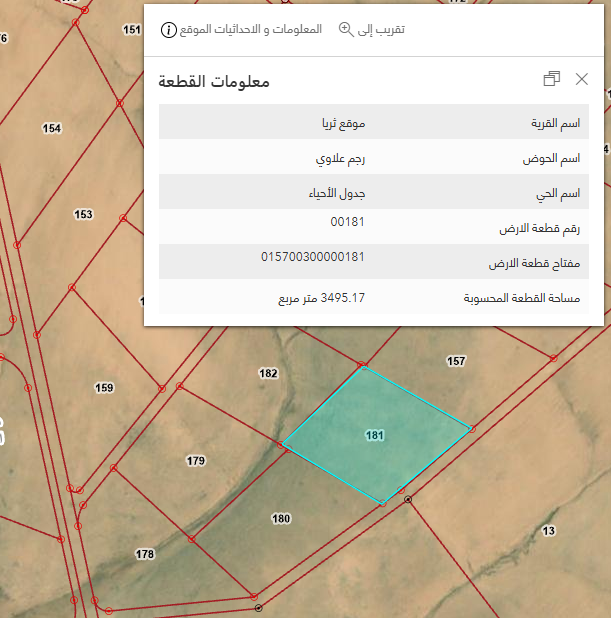Screen dimensions: 611x618
Task: Click the مفتاح قطعة الارض field label
Action: point(534,263)
